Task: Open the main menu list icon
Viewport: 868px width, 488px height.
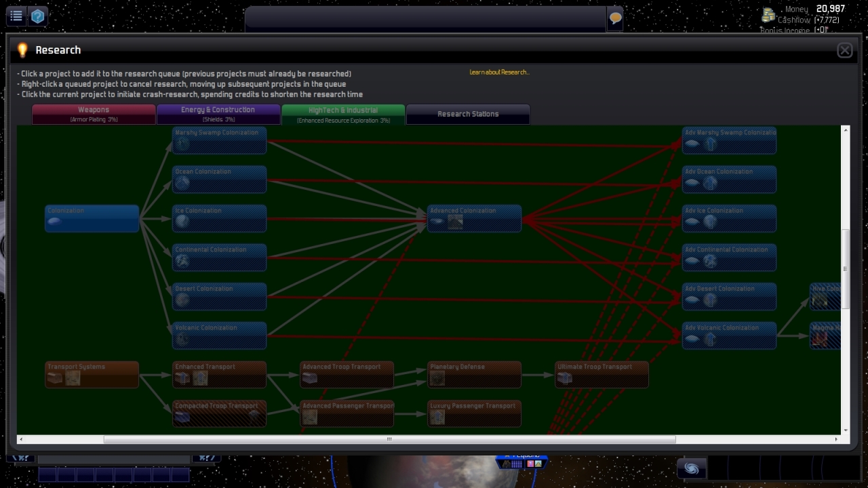Action: click(16, 16)
